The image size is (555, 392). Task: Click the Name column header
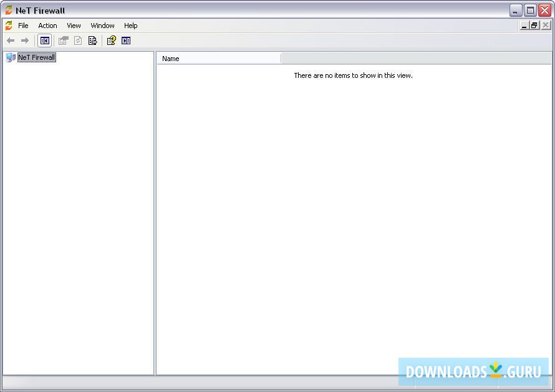tap(219, 59)
